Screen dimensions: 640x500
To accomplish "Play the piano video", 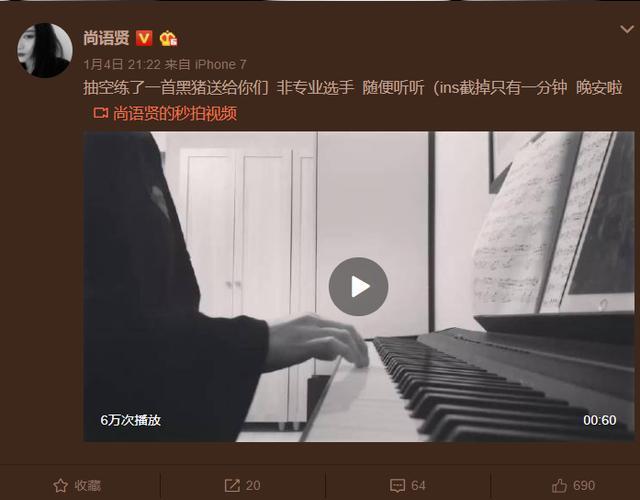I will tap(358, 286).
